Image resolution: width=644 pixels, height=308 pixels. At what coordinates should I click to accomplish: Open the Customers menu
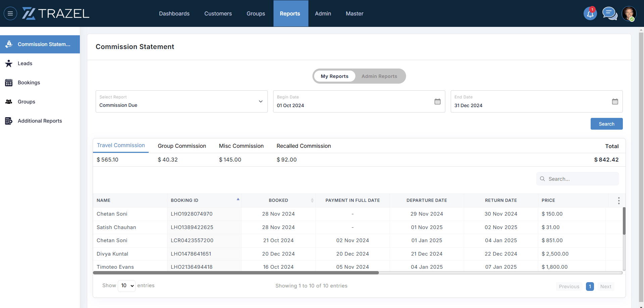click(218, 13)
